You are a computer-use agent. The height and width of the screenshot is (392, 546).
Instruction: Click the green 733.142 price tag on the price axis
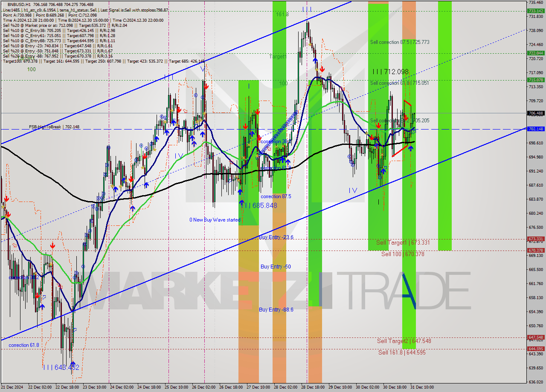pyautogui.click(x=536, y=11)
